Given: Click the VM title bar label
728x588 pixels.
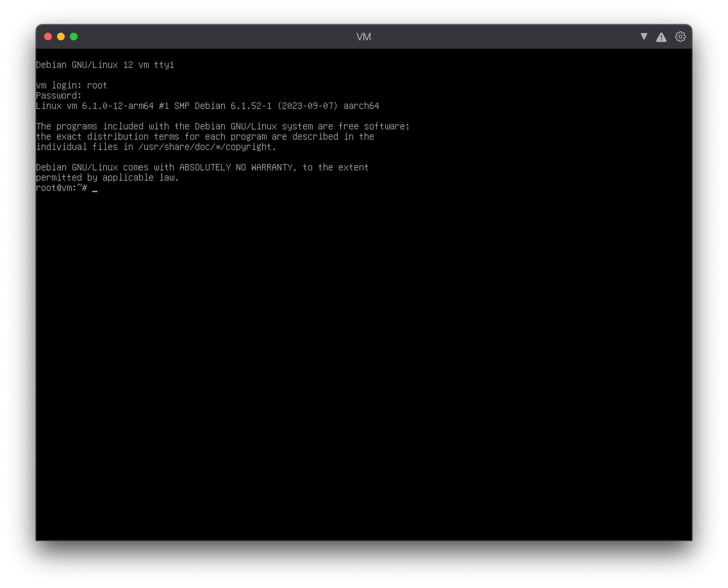Looking at the screenshot, I should [x=364, y=37].
